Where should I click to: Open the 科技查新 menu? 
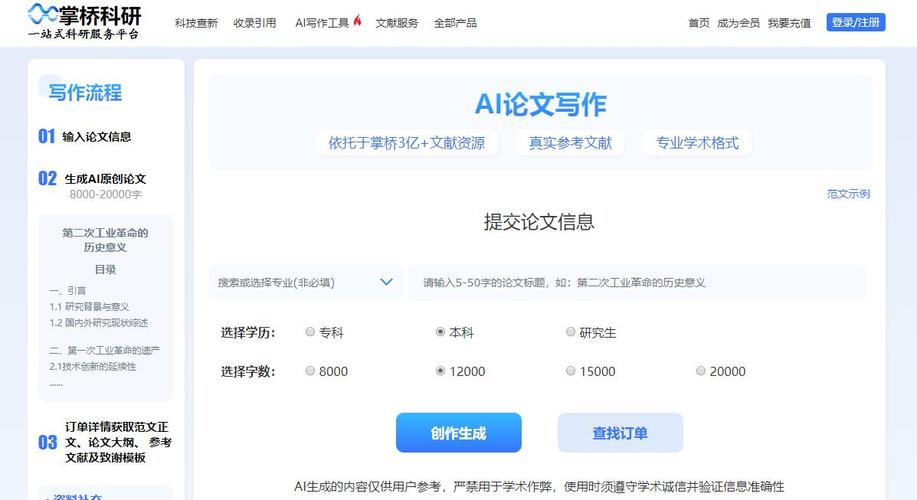[x=196, y=23]
